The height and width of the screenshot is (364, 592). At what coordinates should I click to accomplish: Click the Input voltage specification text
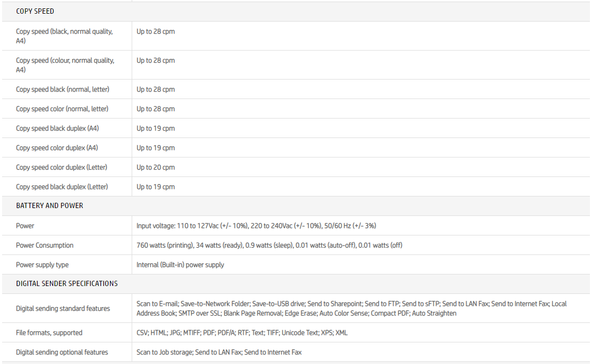click(256, 225)
